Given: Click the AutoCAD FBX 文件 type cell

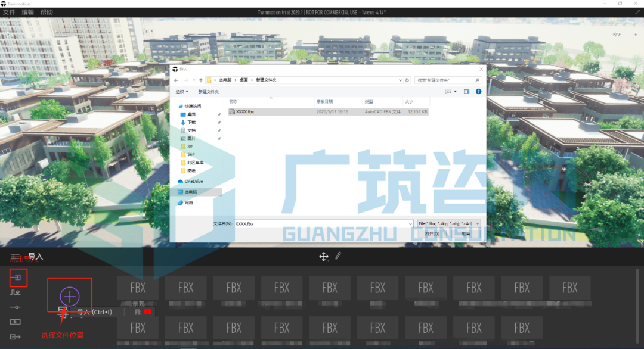Looking at the screenshot, I should click(382, 111).
